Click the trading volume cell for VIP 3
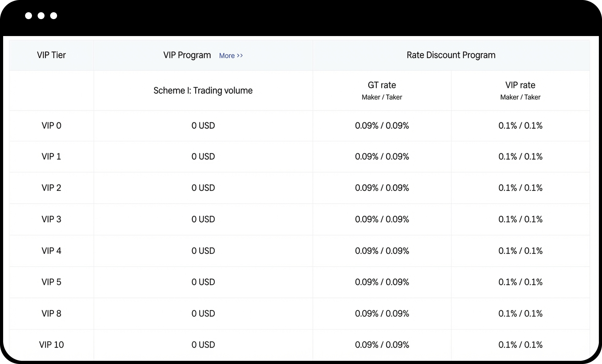Image resolution: width=602 pixels, height=364 pixels. click(x=203, y=219)
